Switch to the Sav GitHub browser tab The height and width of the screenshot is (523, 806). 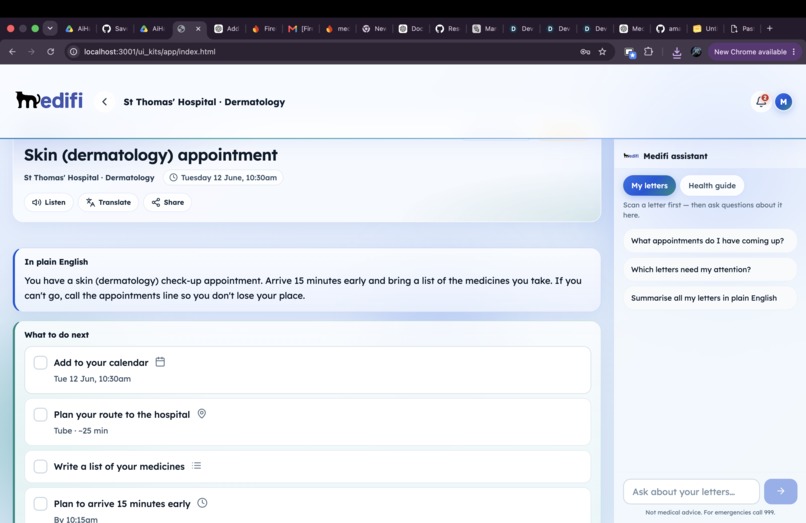[x=114, y=29]
